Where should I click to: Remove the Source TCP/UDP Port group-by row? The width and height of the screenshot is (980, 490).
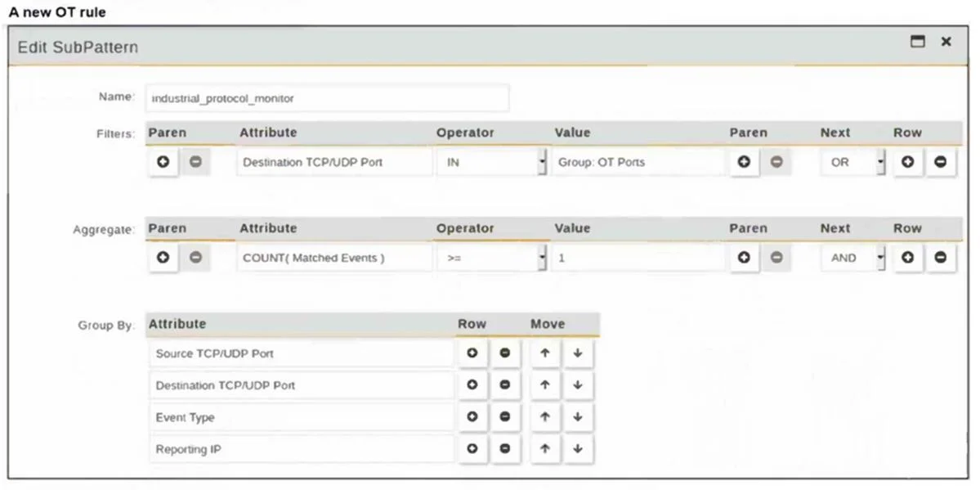point(505,353)
